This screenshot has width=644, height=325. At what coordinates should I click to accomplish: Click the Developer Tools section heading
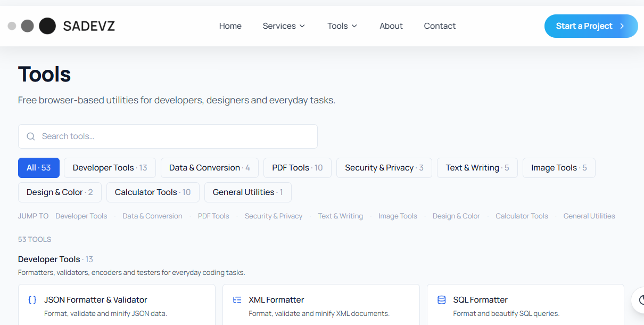[49, 259]
